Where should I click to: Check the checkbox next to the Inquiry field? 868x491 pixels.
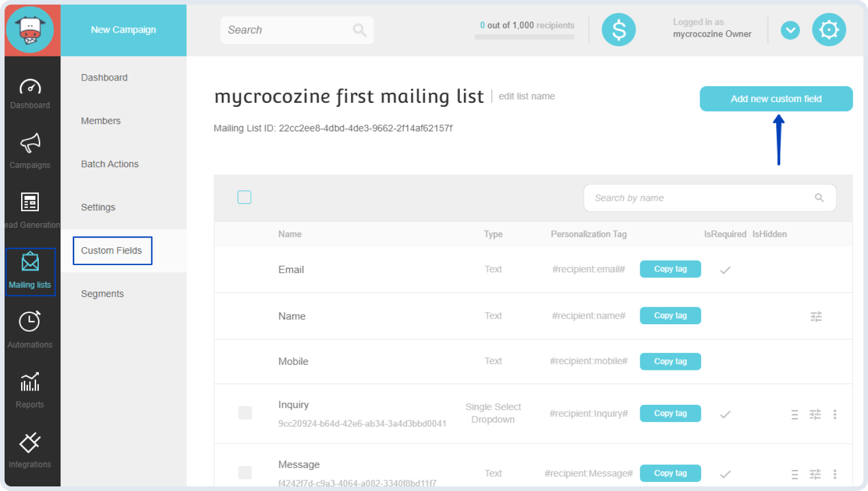(x=245, y=413)
